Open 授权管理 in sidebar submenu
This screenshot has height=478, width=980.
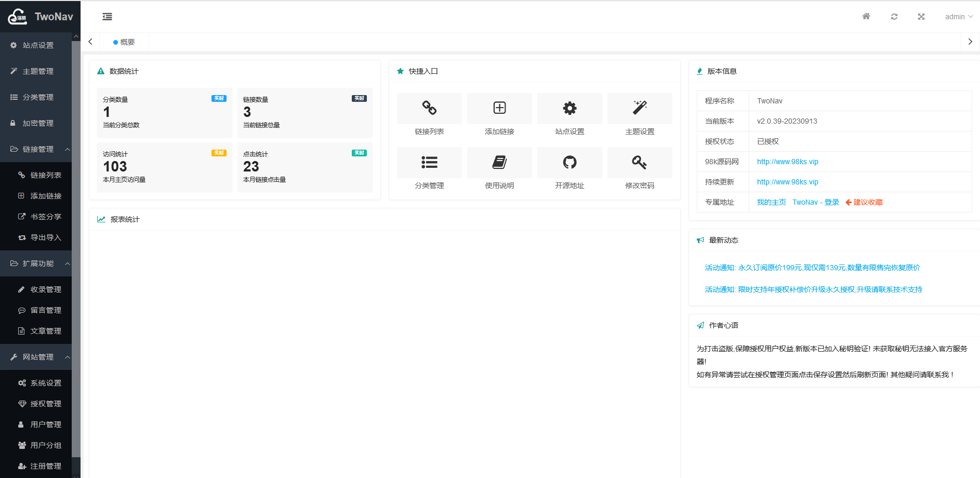[x=36, y=404]
